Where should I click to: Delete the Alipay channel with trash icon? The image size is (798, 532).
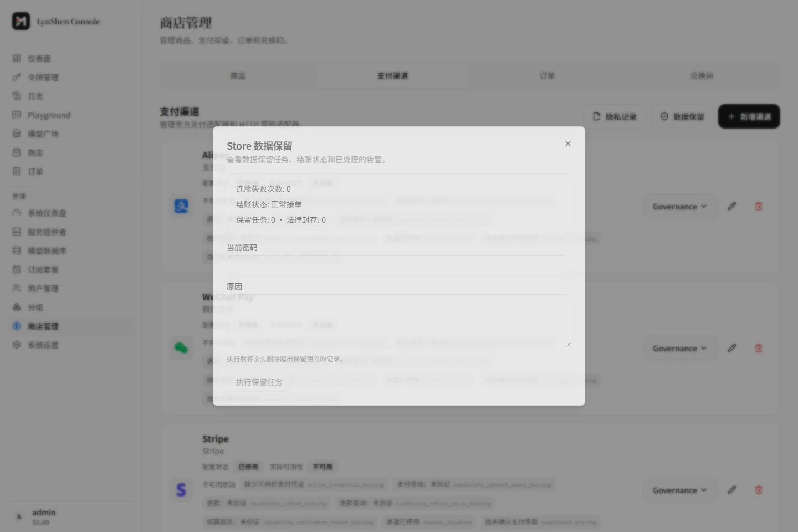(759, 206)
